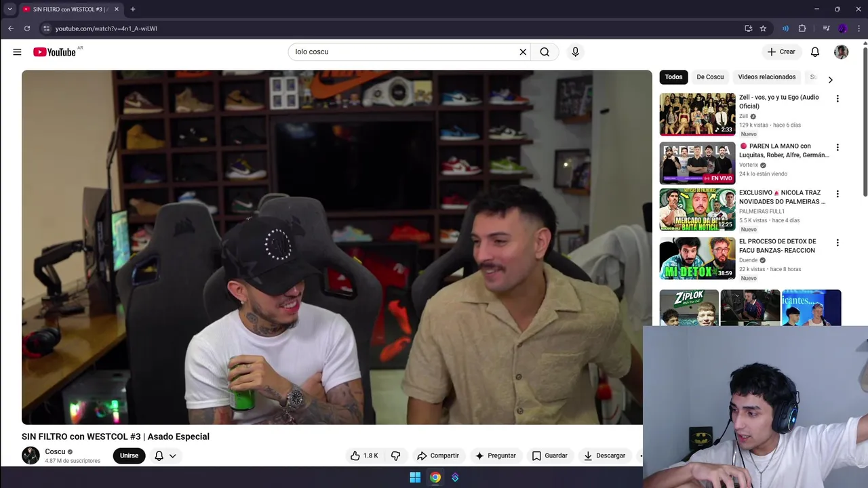Viewport: 868px width, 488px height.
Task: Install app icon in address bar
Action: [x=748, y=28]
